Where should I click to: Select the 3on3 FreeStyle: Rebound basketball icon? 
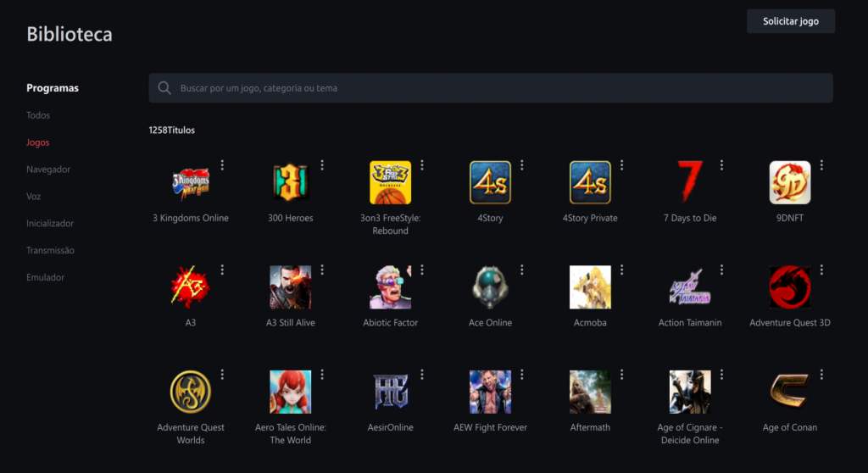(x=390, y=182)
